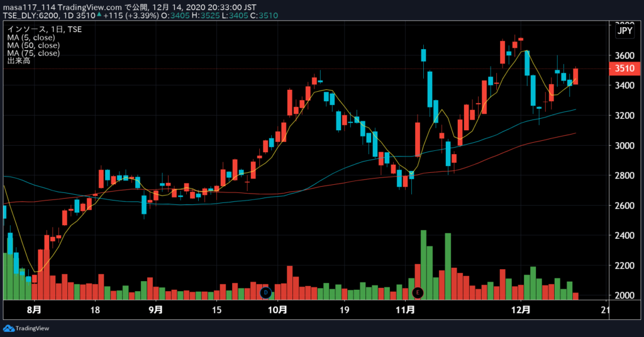Click the 3400 price axis label
The image size is (644, 337).
tap(625, 86)
